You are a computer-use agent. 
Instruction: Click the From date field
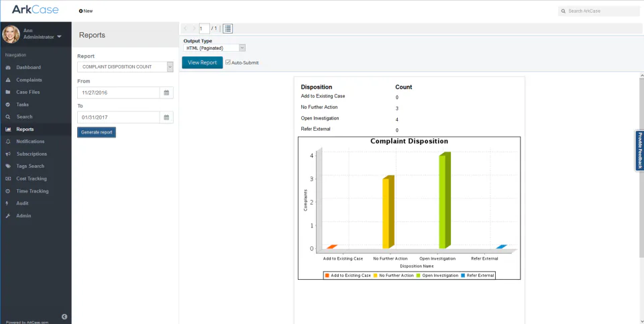[118, 93]
